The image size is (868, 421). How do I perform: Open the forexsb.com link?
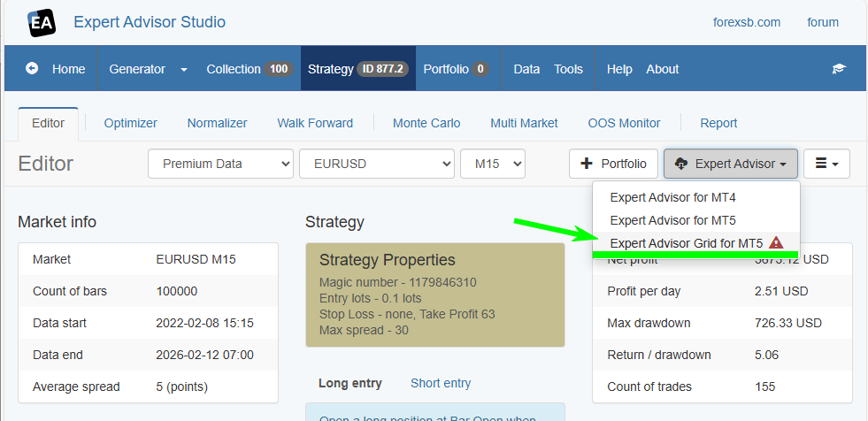pyautogui.click(x=746, y=22)
